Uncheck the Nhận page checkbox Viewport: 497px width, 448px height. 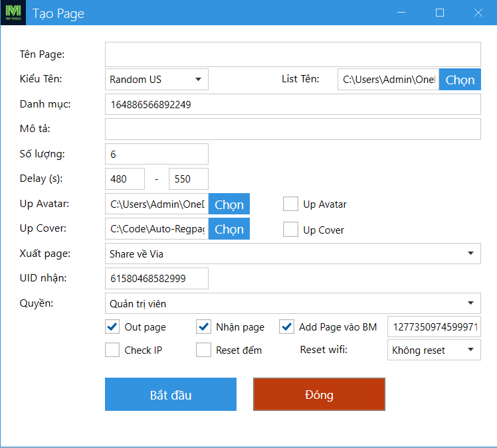coord(203,327)
